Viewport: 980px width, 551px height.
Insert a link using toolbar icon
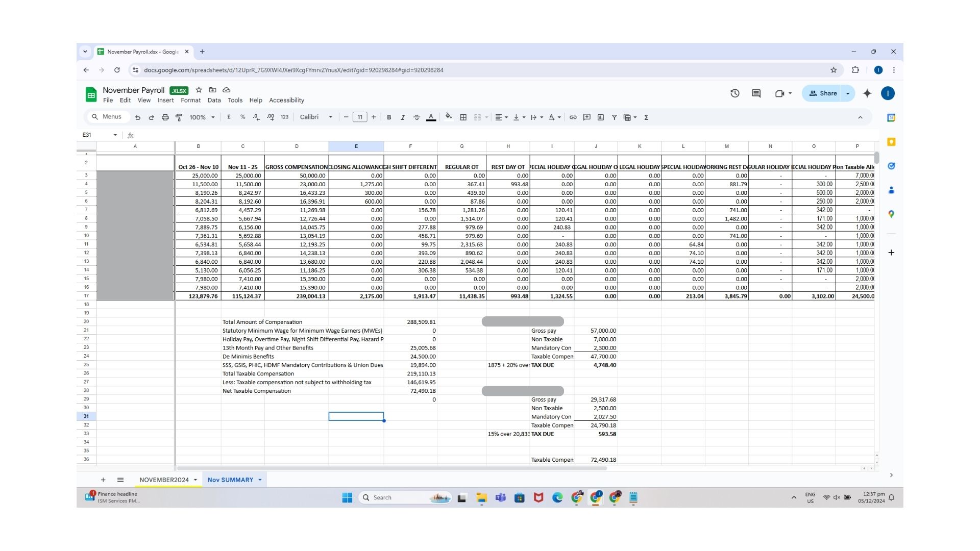573,117
